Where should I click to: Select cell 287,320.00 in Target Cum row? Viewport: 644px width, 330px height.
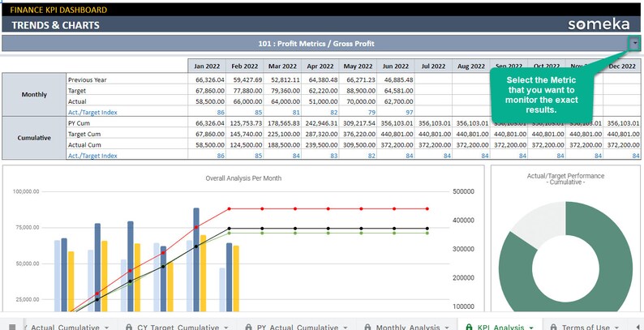320,134
